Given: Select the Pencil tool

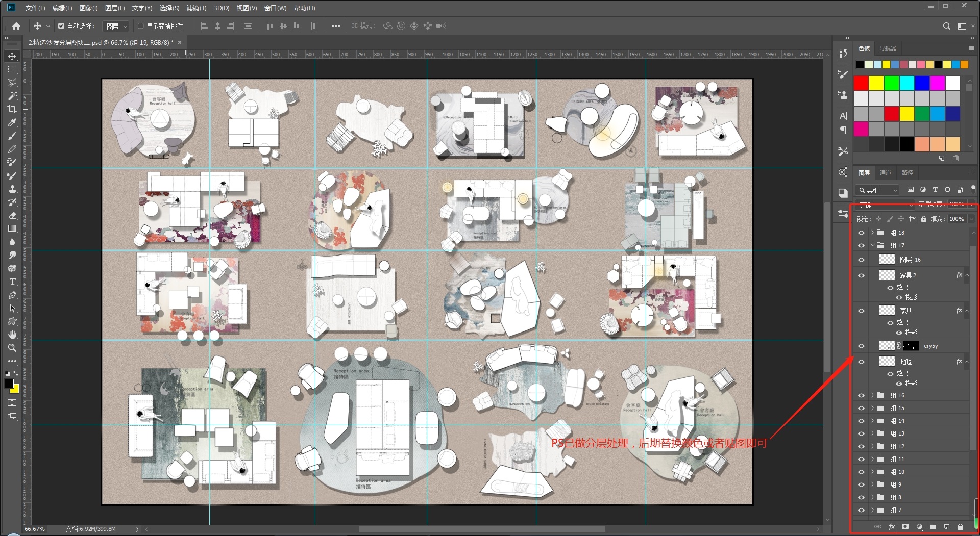Looking at the screenshot, I should [12, 149].
